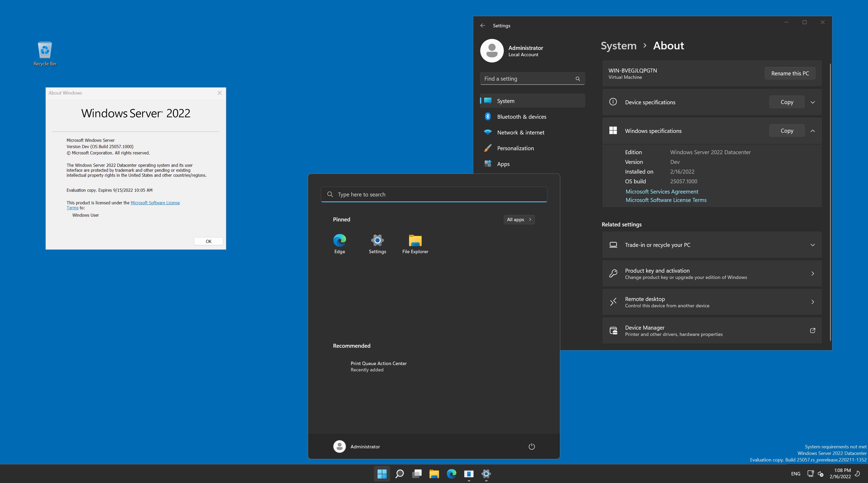Expand Trade-in or recycle your PC section
This screenshot has width=868, height=483.
coord(813,245)
